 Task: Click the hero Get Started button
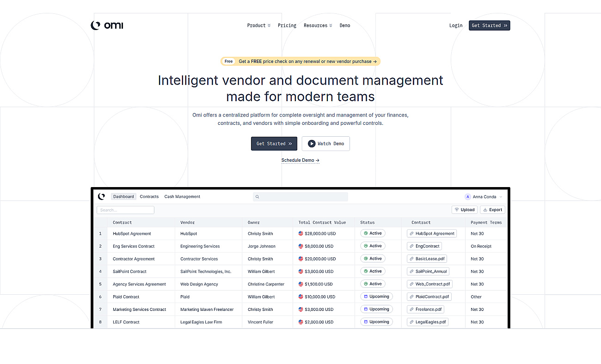[x=274, y=144]
